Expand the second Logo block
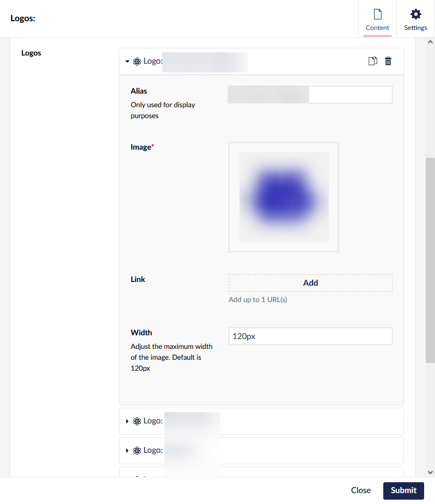The image size is (435, 504). pos(127,421)
